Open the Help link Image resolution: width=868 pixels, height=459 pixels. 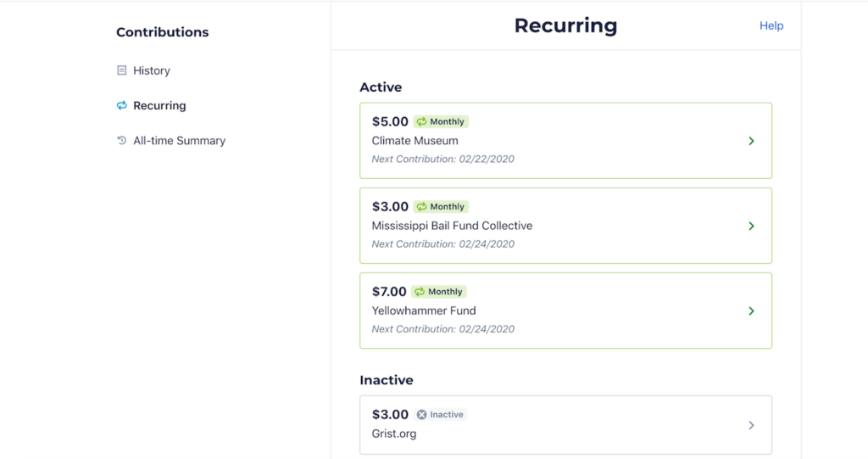tap(771, 25)
